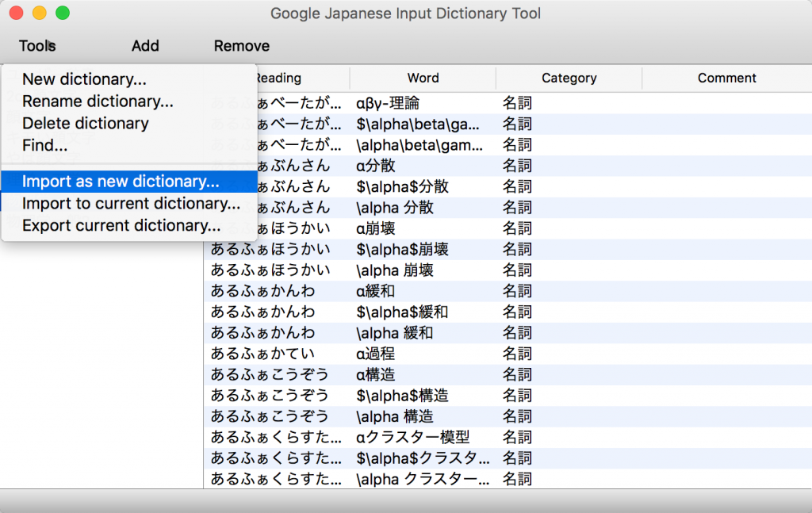Viewport: 812px width, 513px height.
Task: Select the 'αクラスター模型' row
Action: pyautogui.click(x=413, y=437)
